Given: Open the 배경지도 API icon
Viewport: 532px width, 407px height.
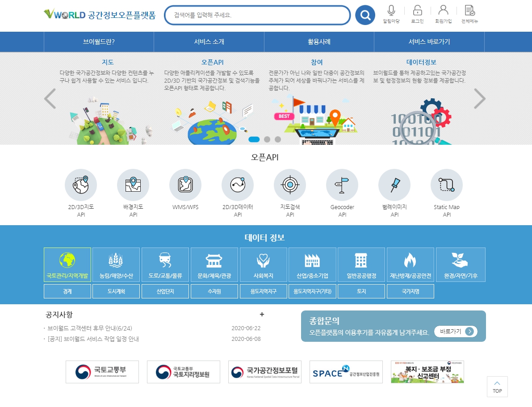Looking at the screenshot, I should (133, 185).
